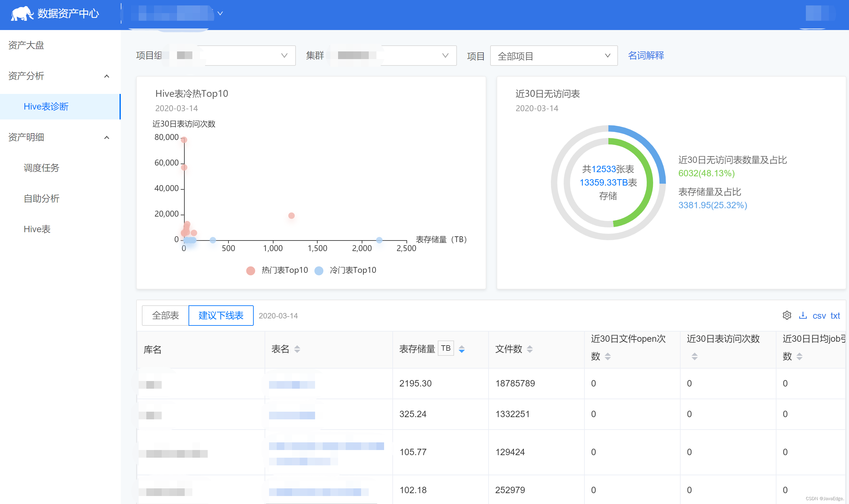
Task: Sort by 表名 column sort arrows
Action: point(297,349)
